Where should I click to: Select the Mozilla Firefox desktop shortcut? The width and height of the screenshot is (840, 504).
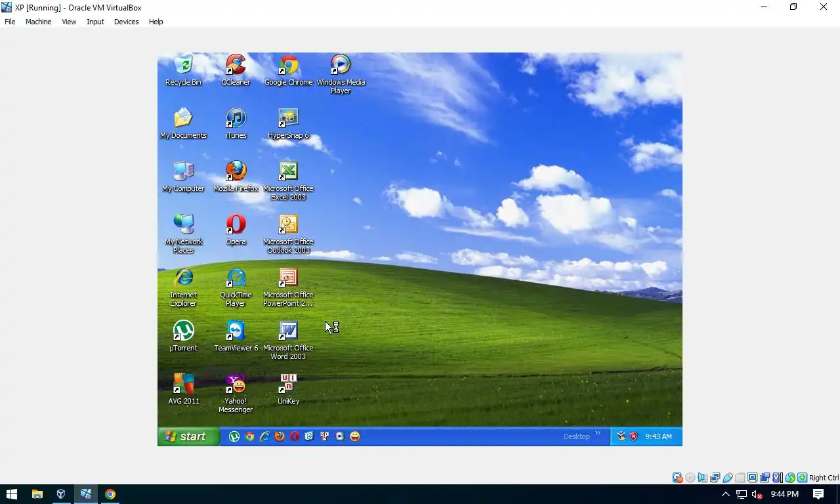click(236, 177)
